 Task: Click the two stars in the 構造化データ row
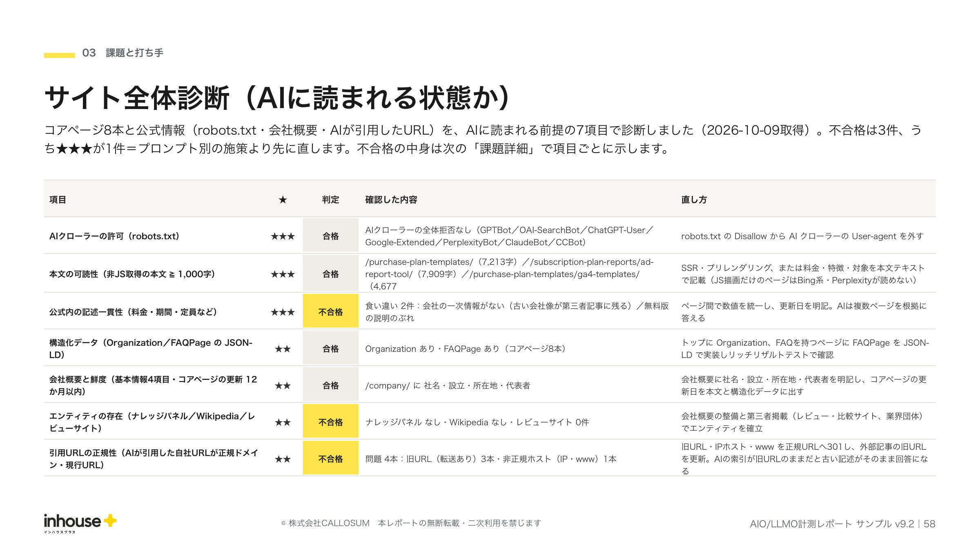pyautogui.click(x=283, y=349)
